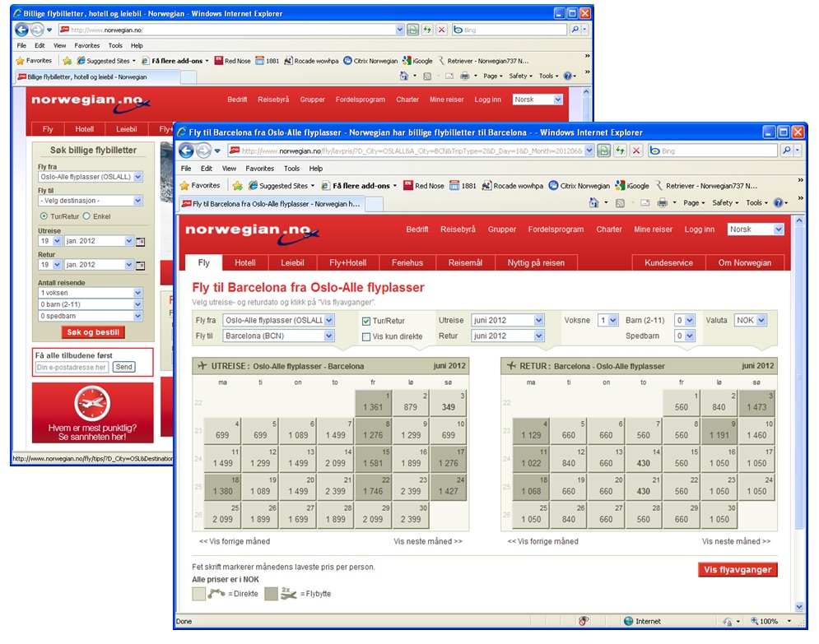The width and height of the screenshot is (819, 644).
Task: Click the front window address bar
Action: [410, 151]
